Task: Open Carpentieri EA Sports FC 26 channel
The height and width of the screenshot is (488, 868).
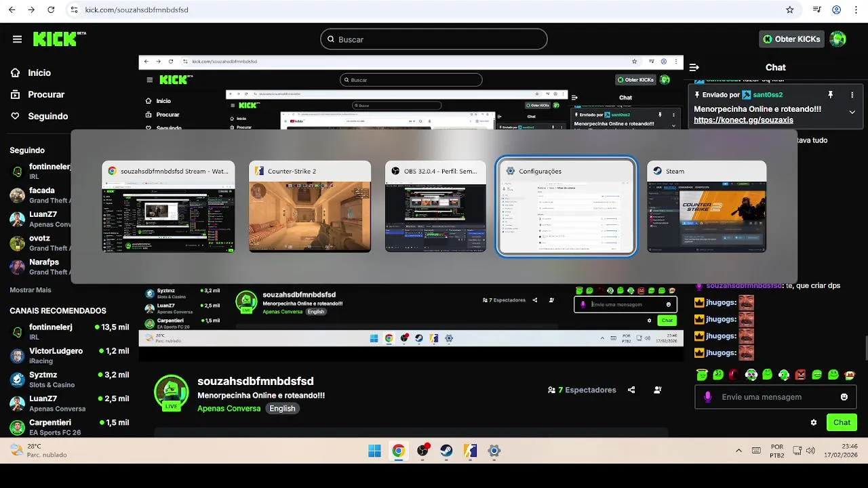Action: [x=69, y=427]
